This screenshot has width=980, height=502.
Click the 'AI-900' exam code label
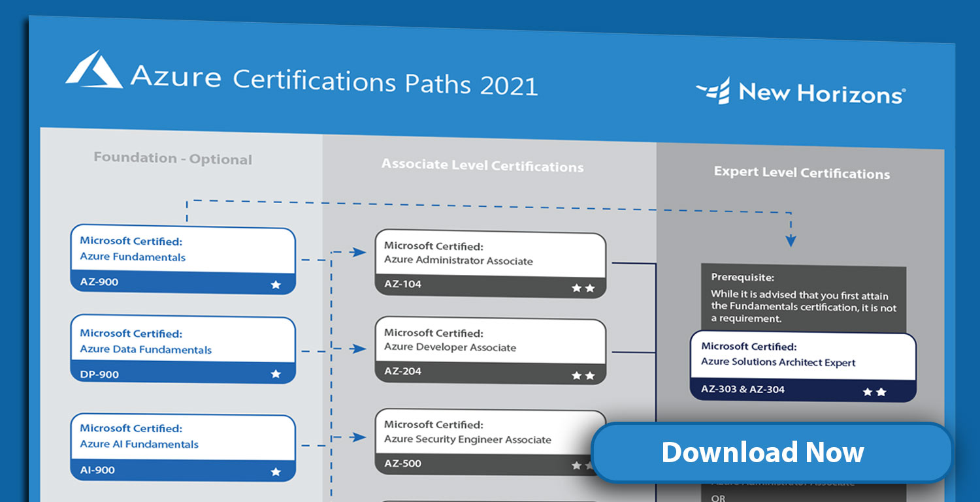point(97,470)
